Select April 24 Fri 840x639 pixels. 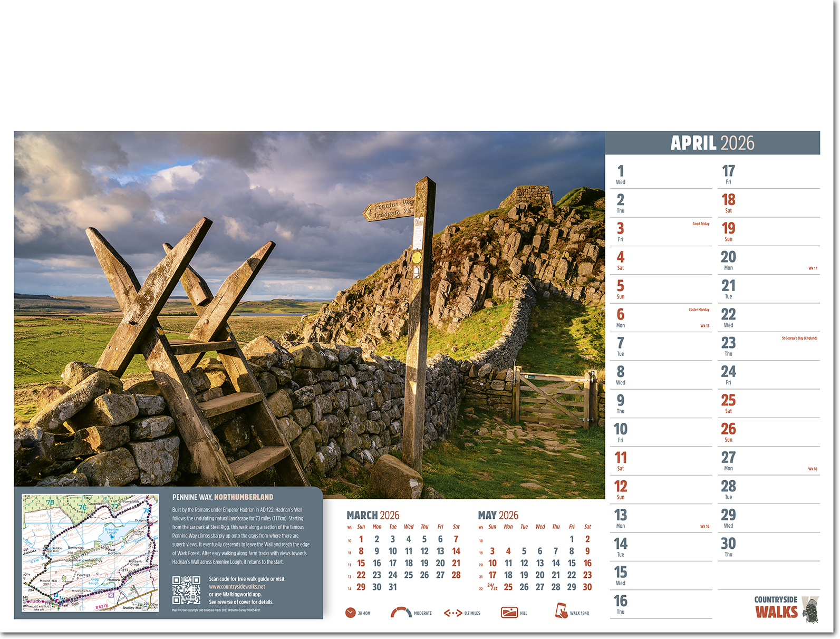click(x=728, y=375)
